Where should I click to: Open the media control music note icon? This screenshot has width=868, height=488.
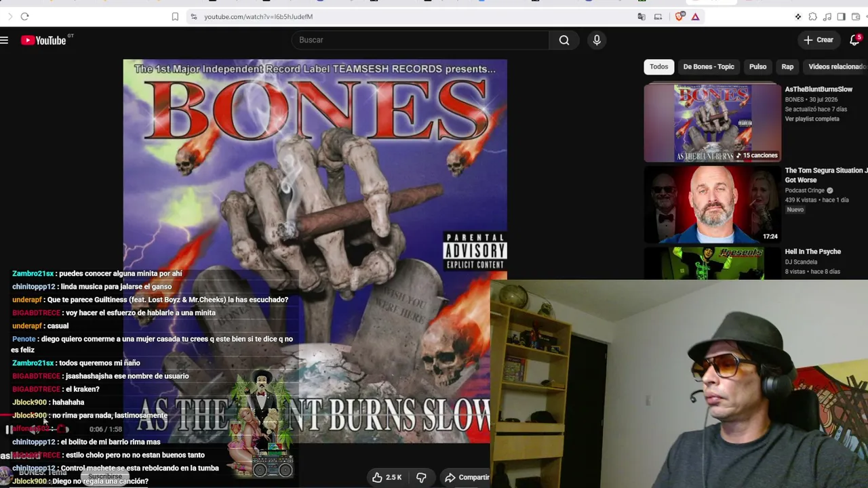tap(827, 16)
